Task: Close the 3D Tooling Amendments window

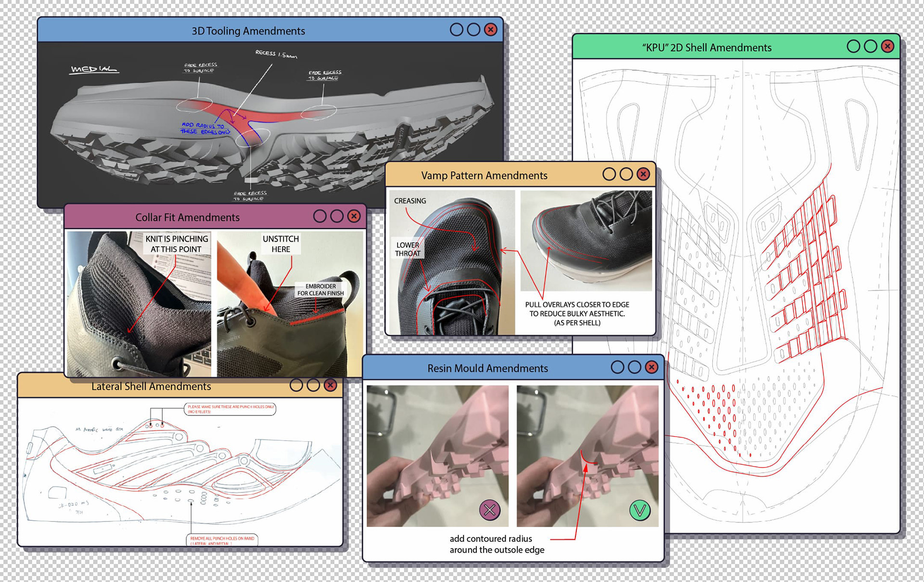Action: tap(490, 30)
